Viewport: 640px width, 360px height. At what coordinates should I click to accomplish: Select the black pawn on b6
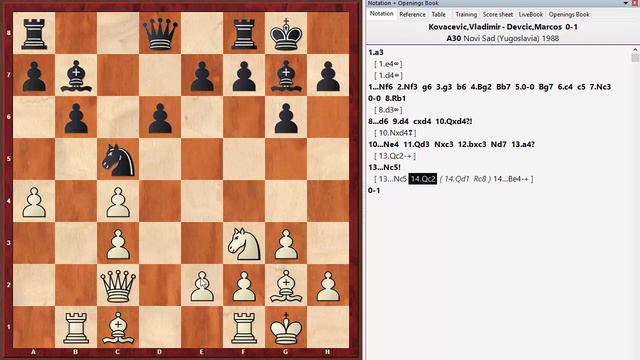76,118
